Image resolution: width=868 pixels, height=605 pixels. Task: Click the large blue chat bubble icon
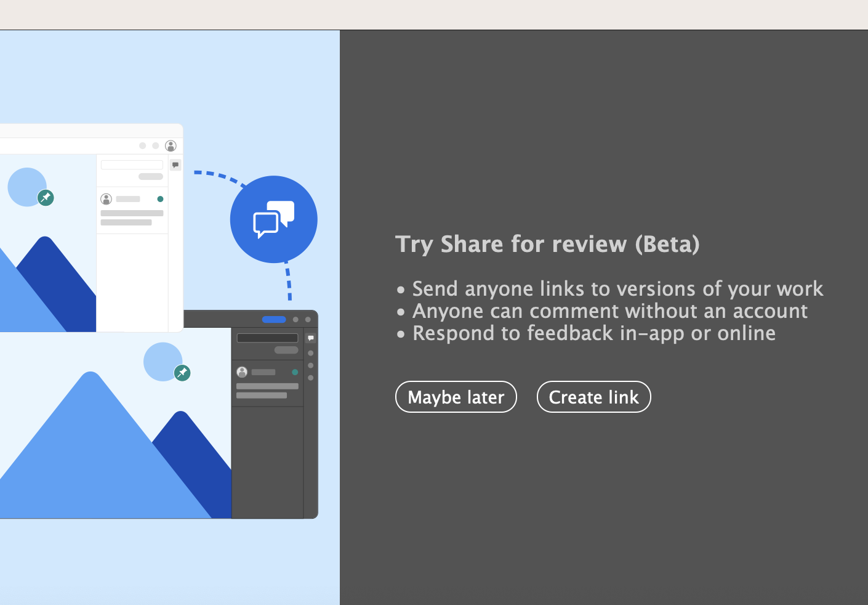pos(273,219)
